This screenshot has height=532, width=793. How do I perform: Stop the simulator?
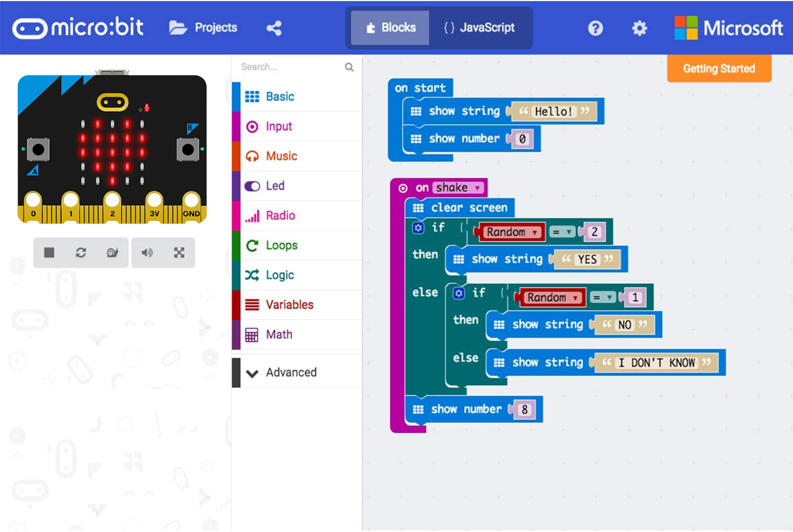point(49,253)
